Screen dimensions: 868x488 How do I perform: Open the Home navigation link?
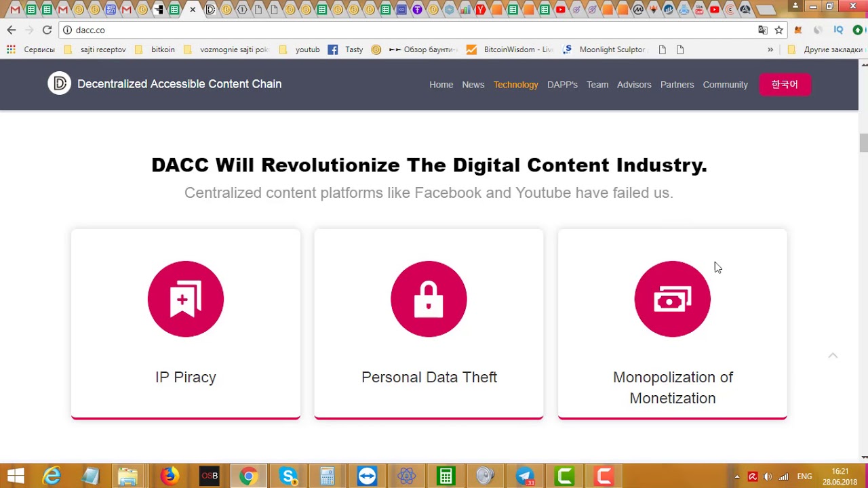441,85
